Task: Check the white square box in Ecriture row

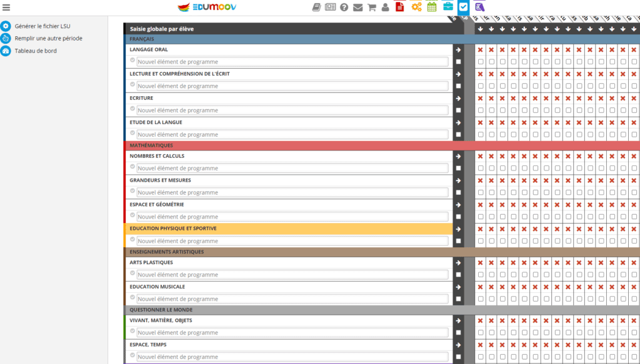Action: (458, 111)
